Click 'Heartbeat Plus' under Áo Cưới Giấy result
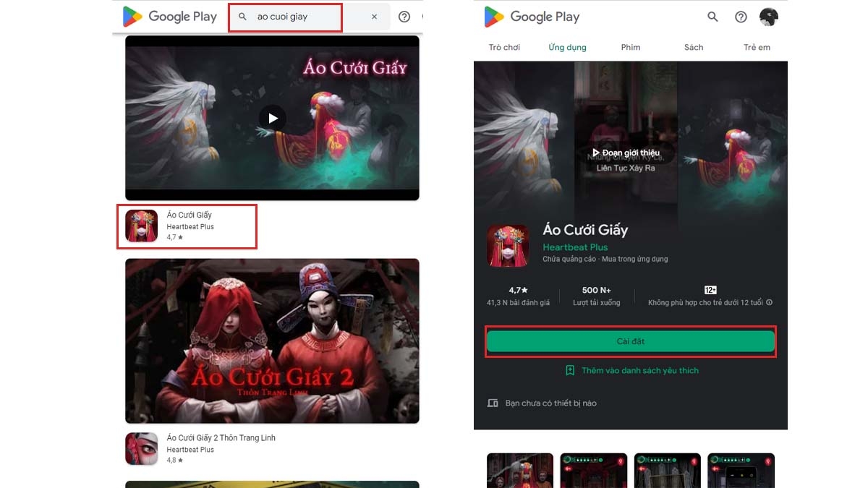868x488 pixels. point(190,226)
